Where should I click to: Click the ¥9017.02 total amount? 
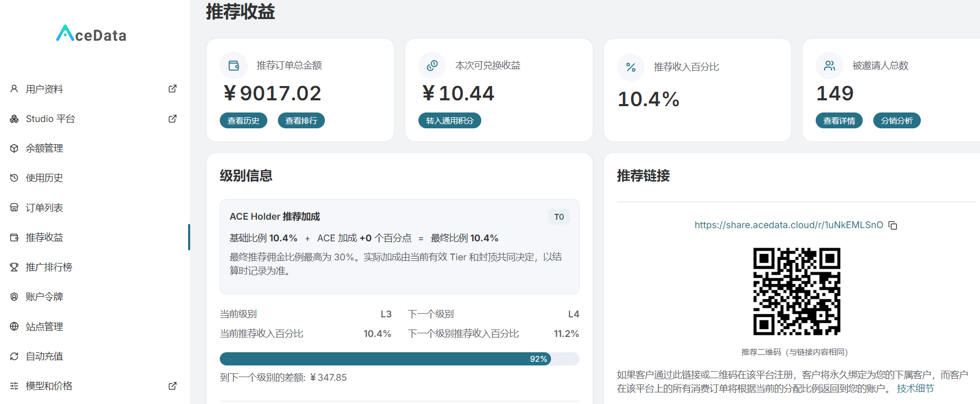tap(273, 93)
